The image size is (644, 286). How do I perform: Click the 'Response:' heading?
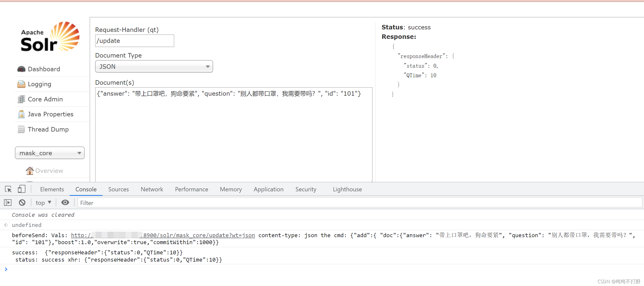coord(399,37)
